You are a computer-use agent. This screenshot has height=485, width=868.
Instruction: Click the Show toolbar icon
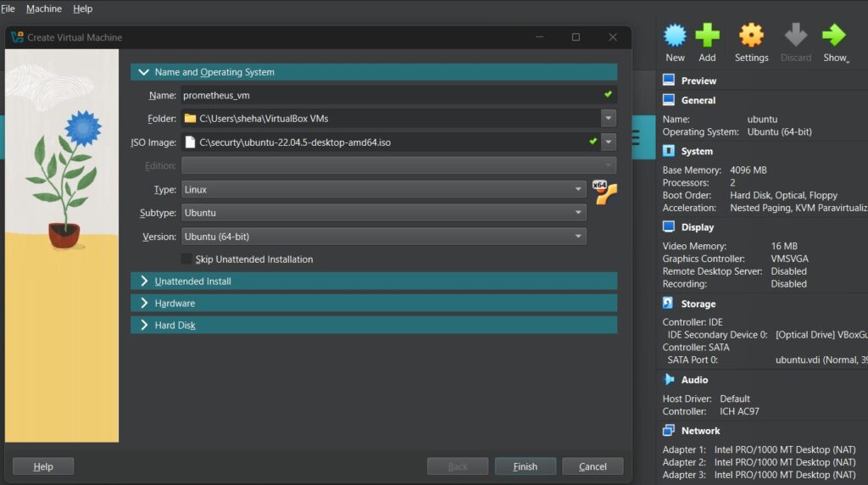pyautogui.click(x=834, y=36)
